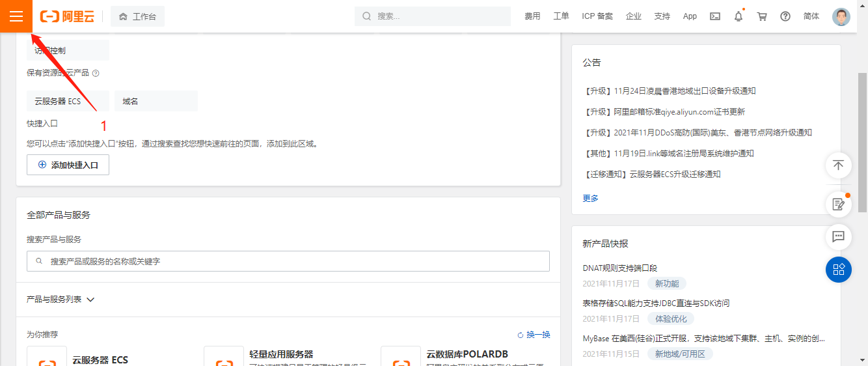Viewport: 868px width, 366px height.
Task: Open news 表格存储SQL能力支持JDBC直连与SDK访问
Action: click(656, 303)
